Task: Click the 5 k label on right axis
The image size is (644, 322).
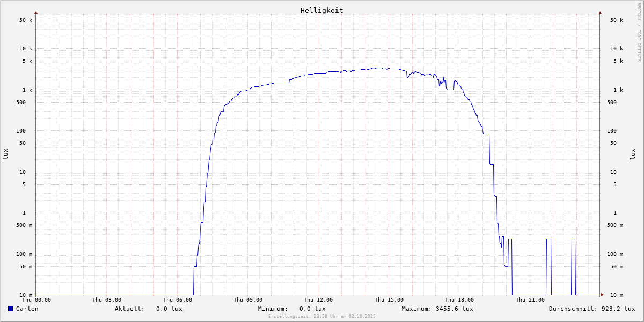Action: (618, 61)
